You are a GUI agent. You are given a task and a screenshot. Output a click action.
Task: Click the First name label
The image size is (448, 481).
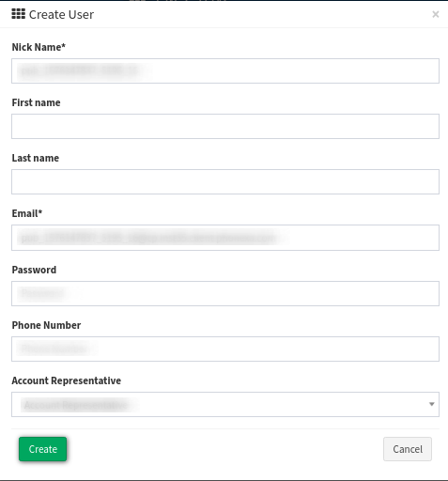pos(37,102)
